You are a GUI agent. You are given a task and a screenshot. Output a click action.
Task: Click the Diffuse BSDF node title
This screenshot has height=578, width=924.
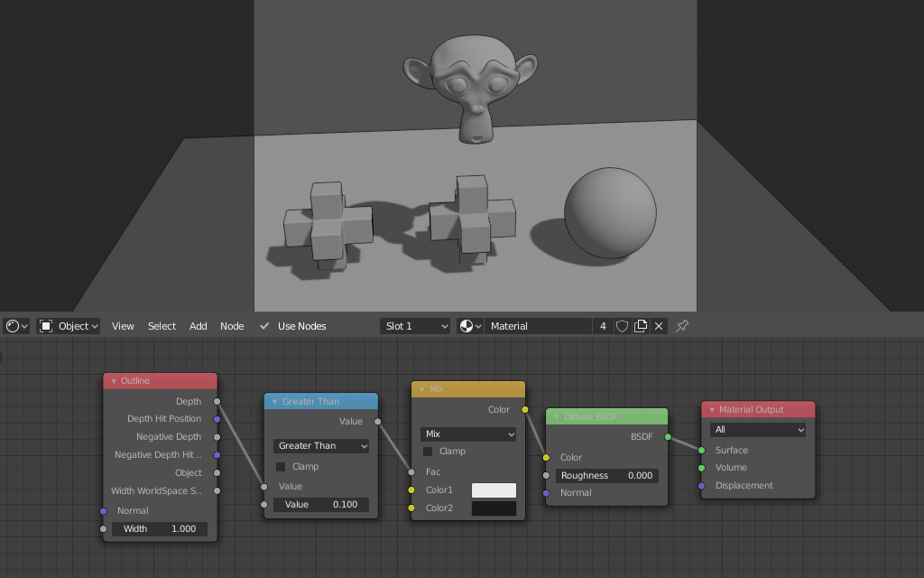click(x=590, y=417)
